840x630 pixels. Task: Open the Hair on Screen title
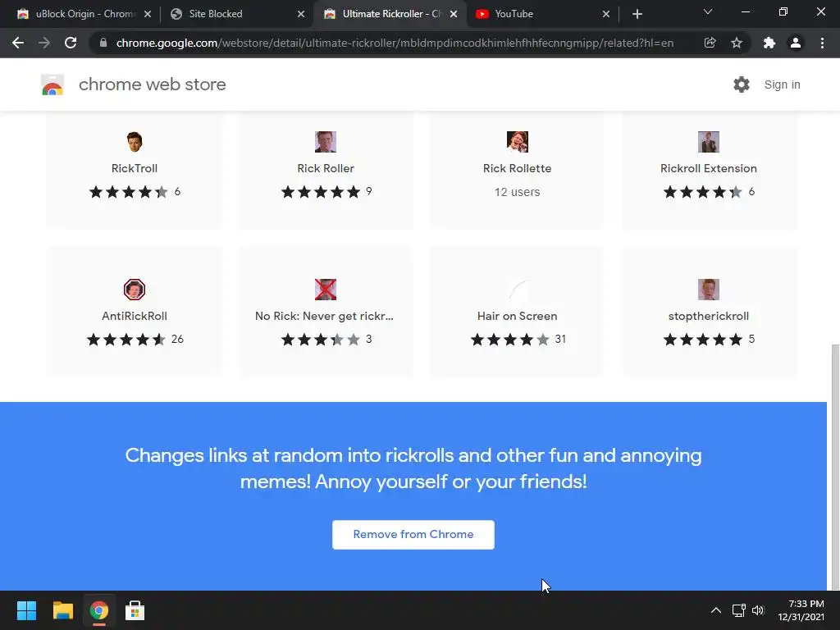518,316
